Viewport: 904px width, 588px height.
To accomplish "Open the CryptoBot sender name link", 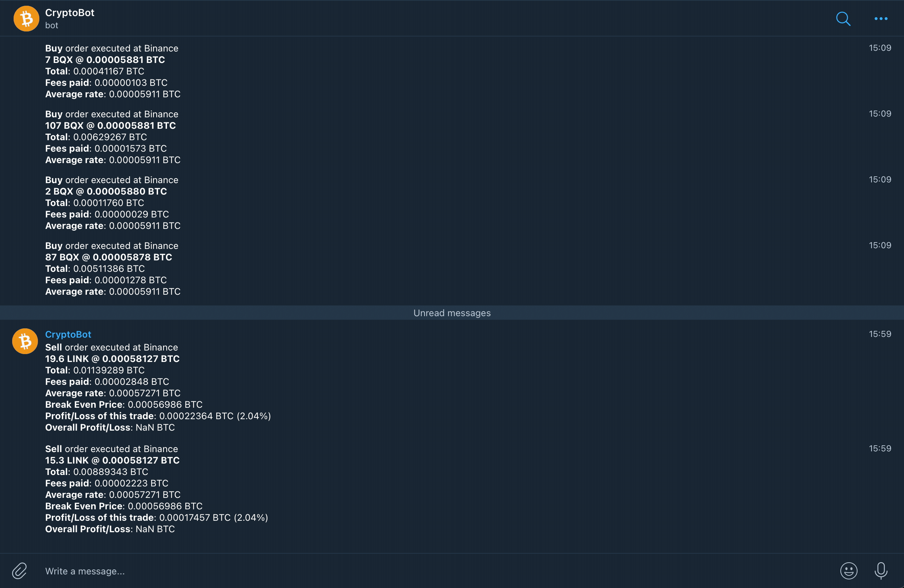I will point(68,334).
